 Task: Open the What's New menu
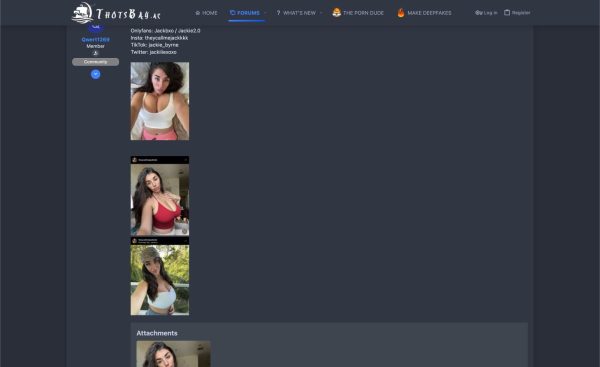(296, 13)
